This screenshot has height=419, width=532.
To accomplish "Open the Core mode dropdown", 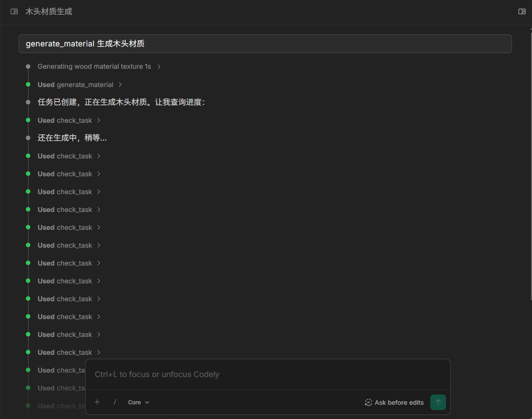I will coord(138,402).
